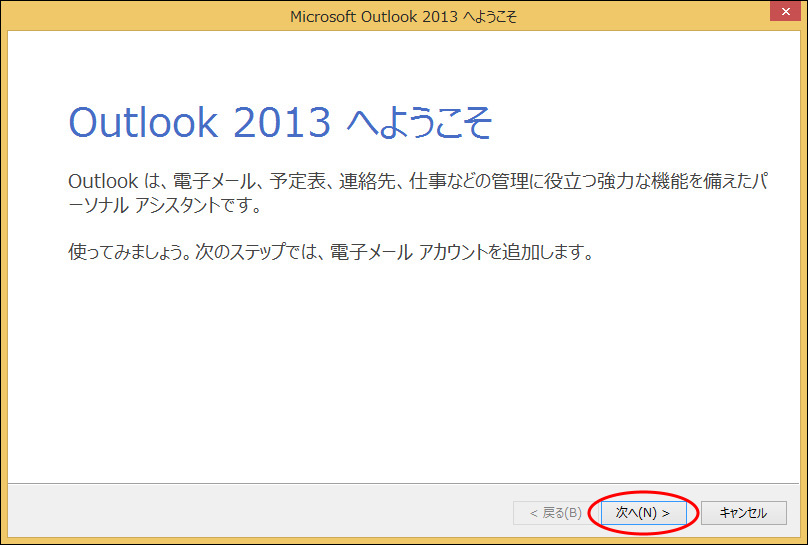
Task: Click the title bar text 'Microsoft Outlook 2013 へようこそ'
Action: (403, 16)
